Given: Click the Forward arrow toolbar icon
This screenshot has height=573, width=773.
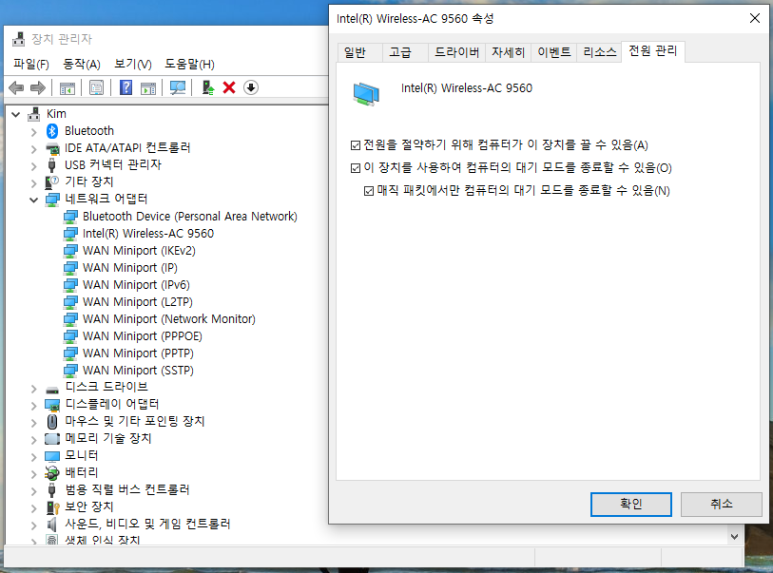Looking at the screenshot, I should coord(38,88).
